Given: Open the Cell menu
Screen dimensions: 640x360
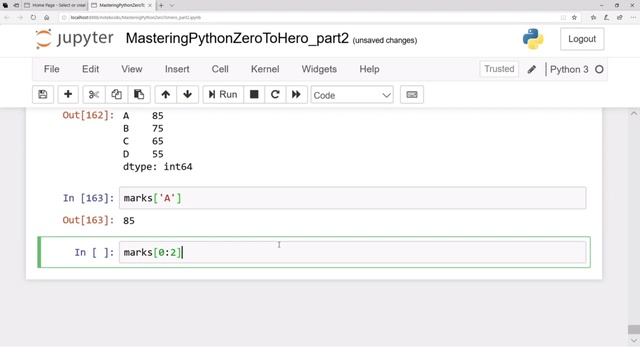Looking at the screenshot, I should 220,69.
